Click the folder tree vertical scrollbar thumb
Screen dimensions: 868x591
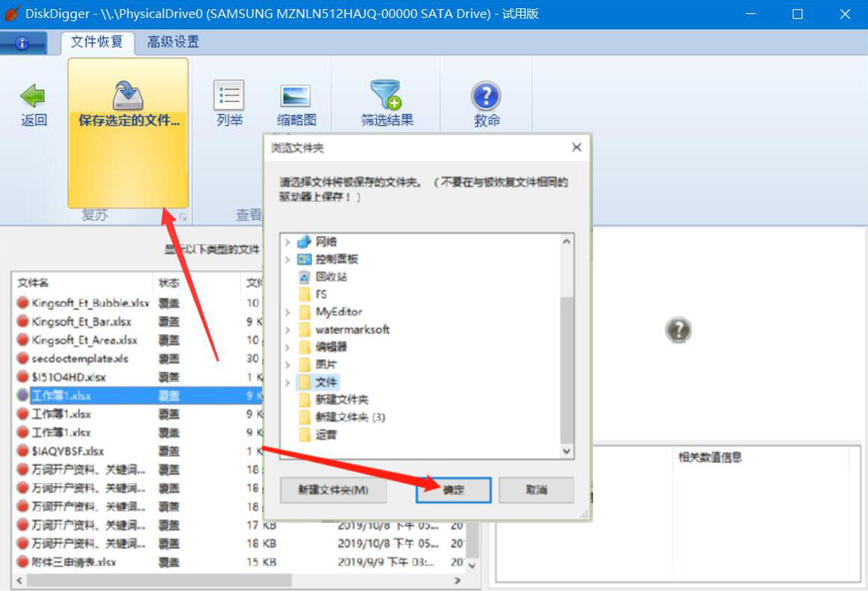coord(567,369)
